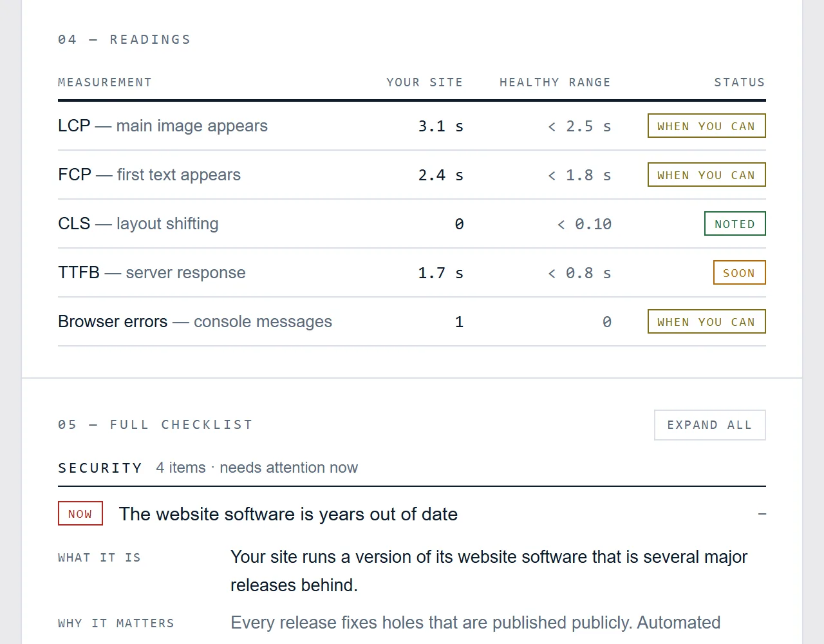The image size is (824, 644).
Task: Click the FCP row's When You Can badge
Action: 707,175
